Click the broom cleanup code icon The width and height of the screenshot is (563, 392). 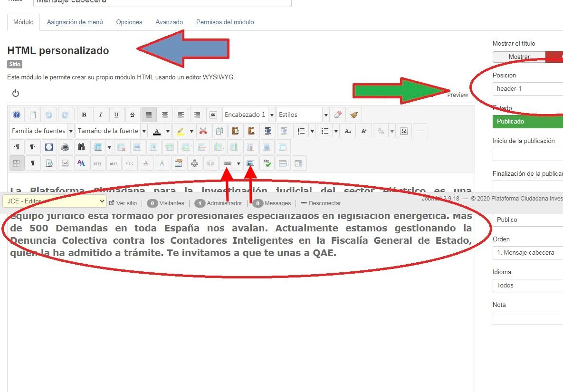(354, 115)
